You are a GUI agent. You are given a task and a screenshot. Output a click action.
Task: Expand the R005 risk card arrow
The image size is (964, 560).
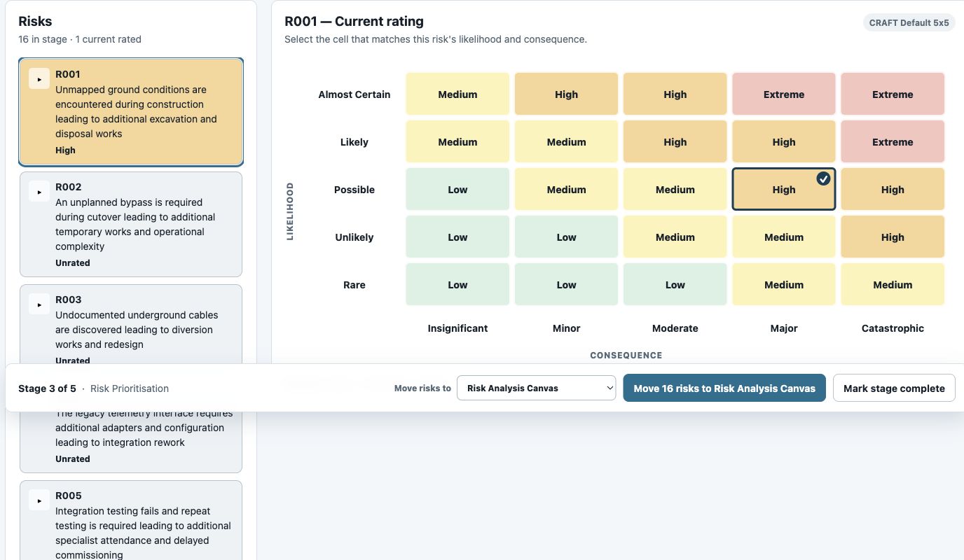point(39,499)
